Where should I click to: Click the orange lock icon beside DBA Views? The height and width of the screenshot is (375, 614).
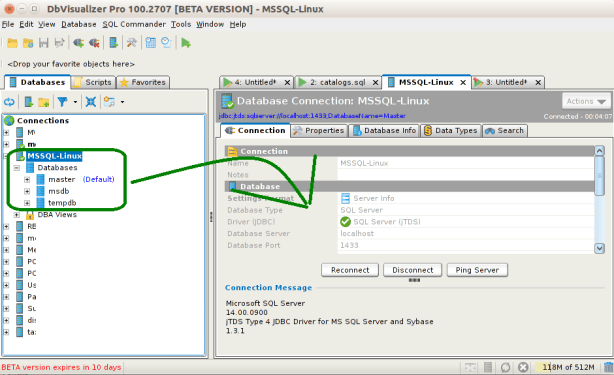click(x=30, y=215)
